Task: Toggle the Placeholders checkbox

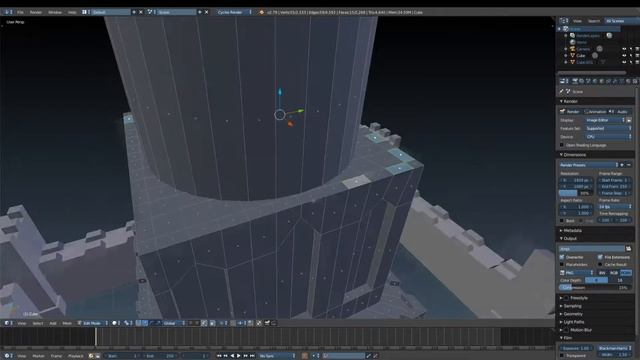Action: coord(562,264)
